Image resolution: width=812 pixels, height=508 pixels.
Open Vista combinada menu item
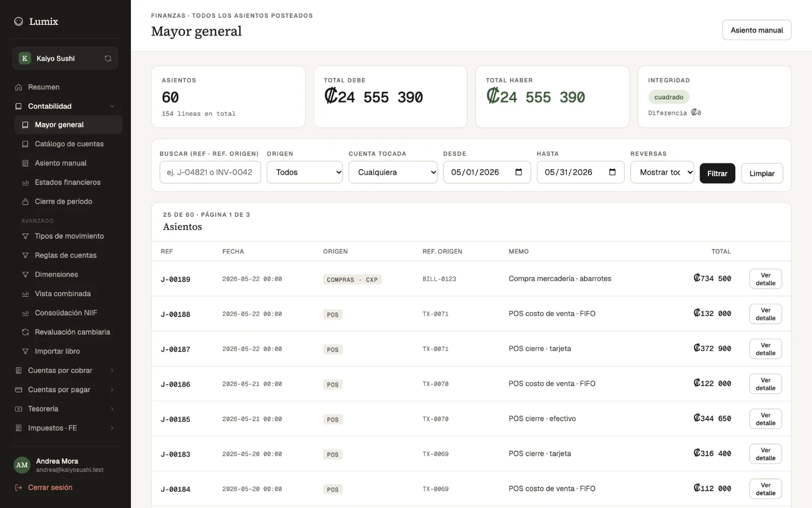click(x=69, y=294)
